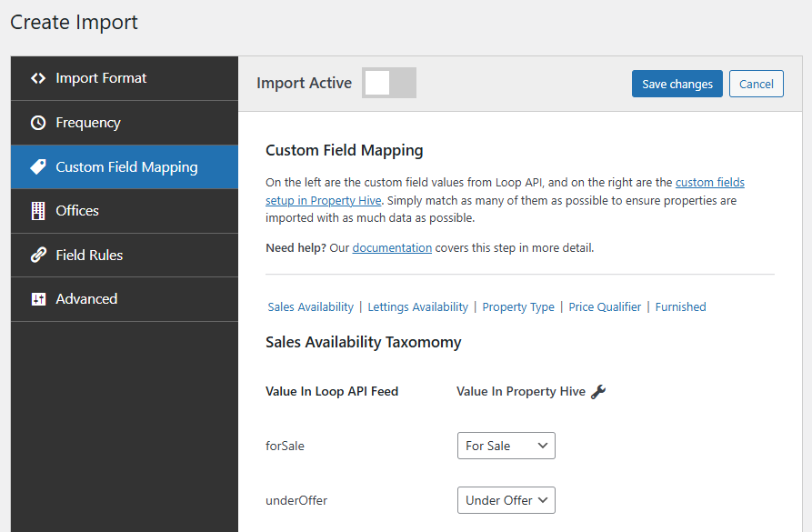Image resolution: width=812 pixels, height=532 pixels.
Task: Follow the Price Qualifier anchor link
Action: click(605, 307)
